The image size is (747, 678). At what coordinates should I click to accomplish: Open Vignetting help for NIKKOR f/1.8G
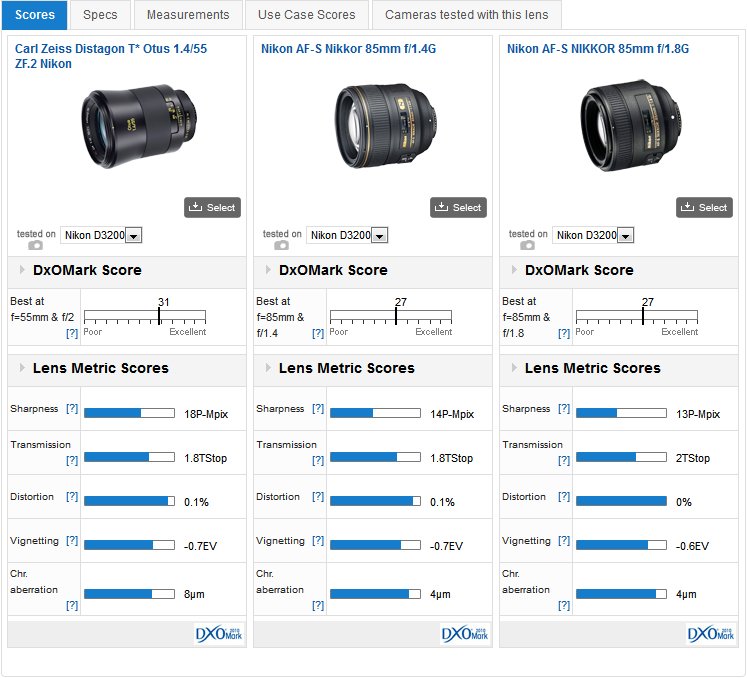point(564,540)
